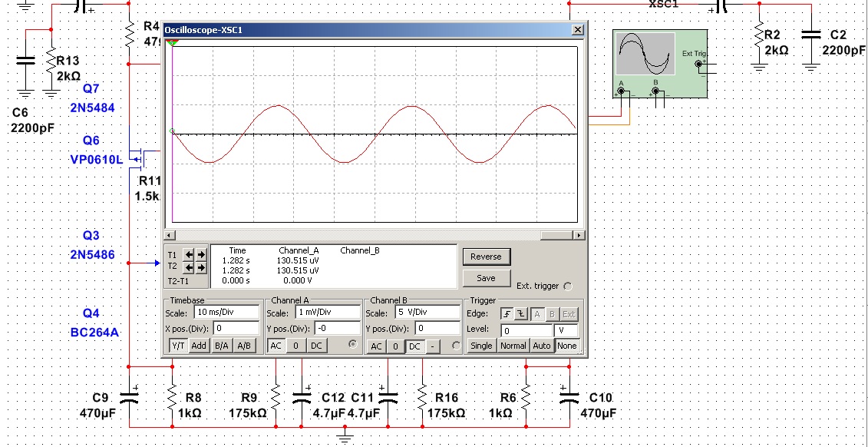The height and width of the screenshot is (447, 868).
Task: Set trigger mode to Single
Action: [481, 346]
